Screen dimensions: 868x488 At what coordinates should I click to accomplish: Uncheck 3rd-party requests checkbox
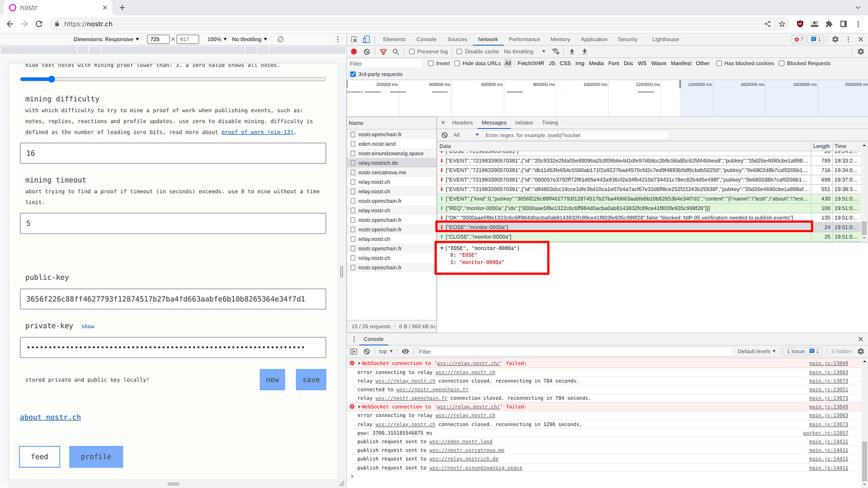tap(353, 74)
